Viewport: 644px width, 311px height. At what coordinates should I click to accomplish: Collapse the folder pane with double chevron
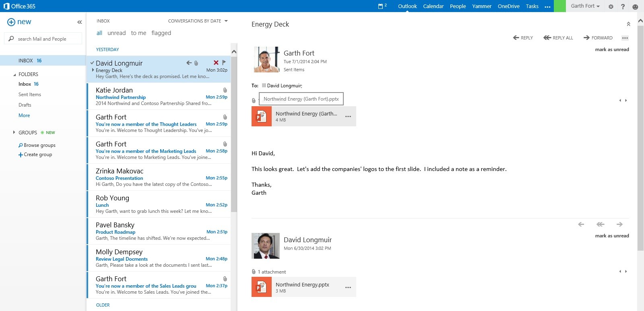coord(79,22)
